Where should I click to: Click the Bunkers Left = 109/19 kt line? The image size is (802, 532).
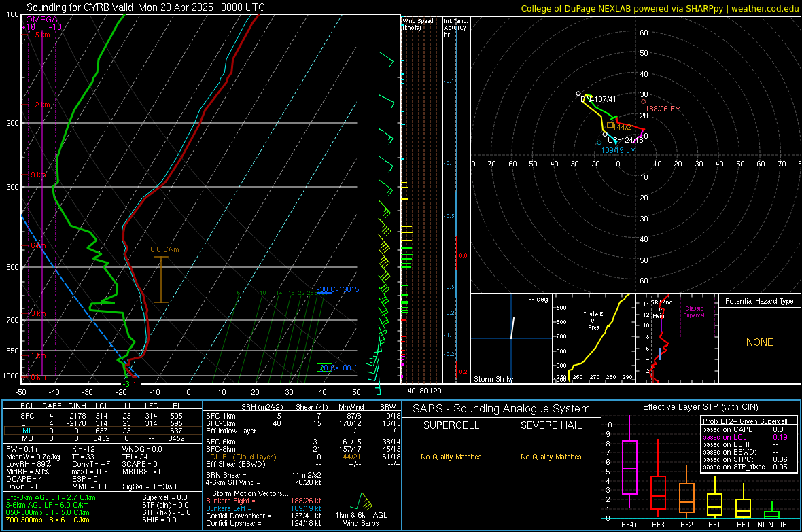264,508
